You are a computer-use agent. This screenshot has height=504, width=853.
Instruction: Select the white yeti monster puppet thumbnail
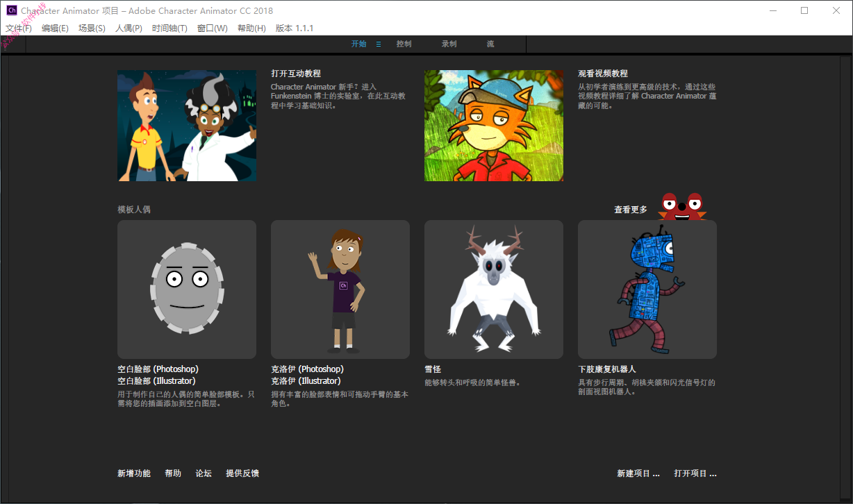[x=494, y=289]
